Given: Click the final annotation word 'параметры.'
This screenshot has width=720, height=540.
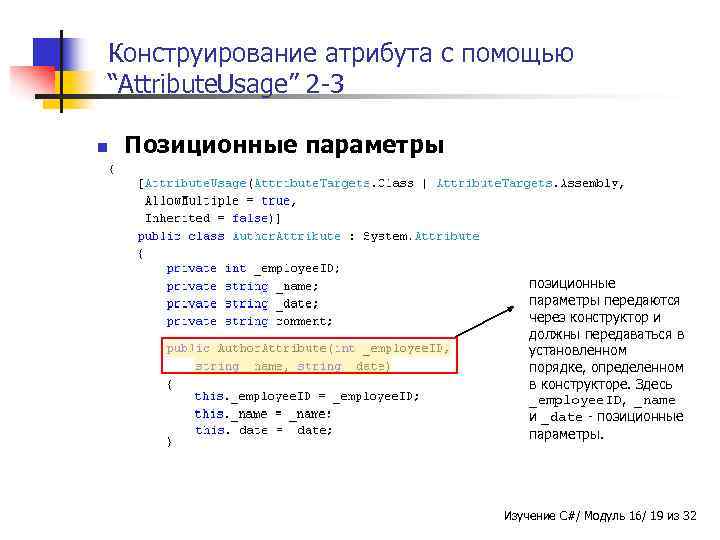Looking at the screenshot, I should pos(566,434).
